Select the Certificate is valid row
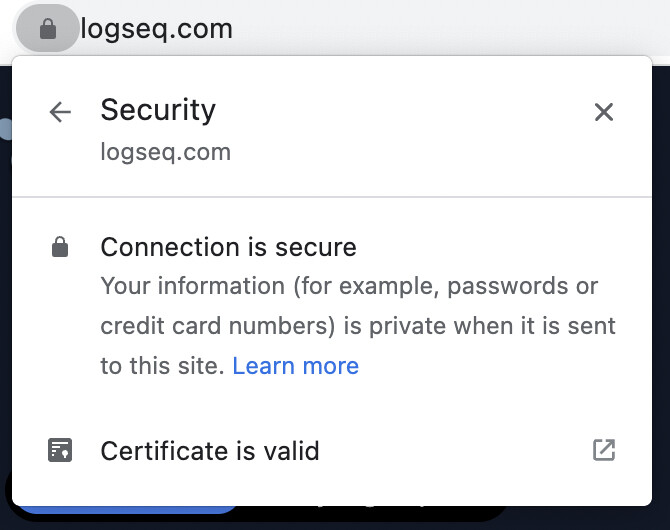Viewport: 670px width, 530px height. coord(332,450)
